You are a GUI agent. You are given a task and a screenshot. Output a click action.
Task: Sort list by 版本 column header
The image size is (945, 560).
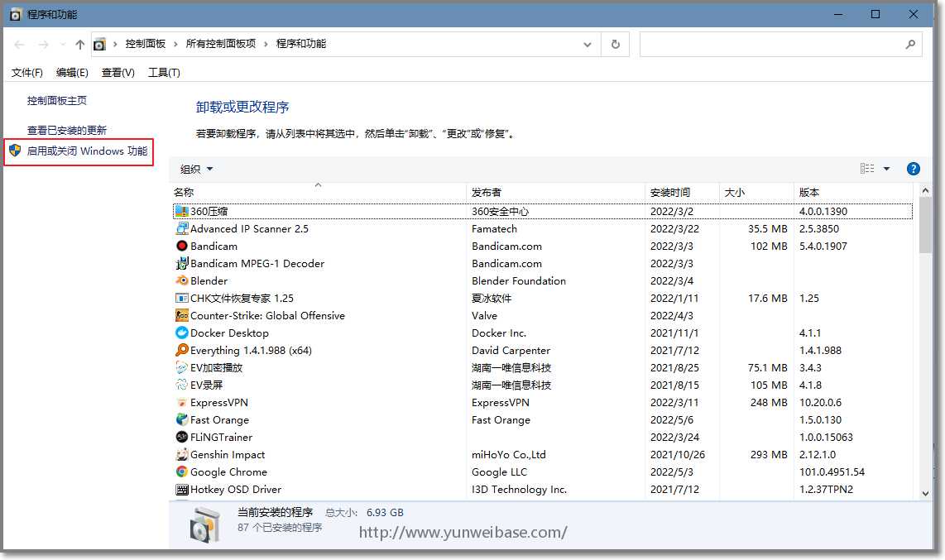854,192
